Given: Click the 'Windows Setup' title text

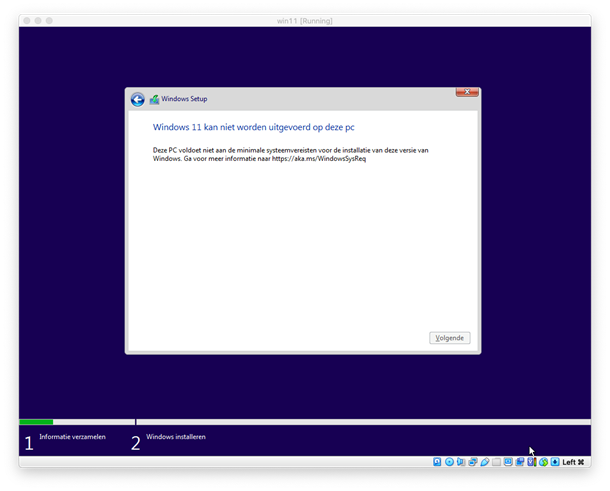Looking at the screenshot, I should point(184,99).
